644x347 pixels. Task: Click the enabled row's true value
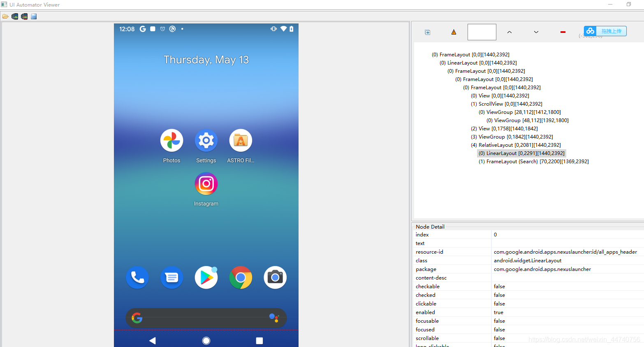click(498, 312)
